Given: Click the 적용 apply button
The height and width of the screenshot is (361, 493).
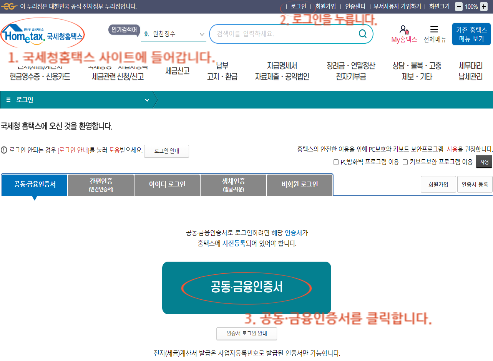Looking at the screenshot, I should click(484, 162).
